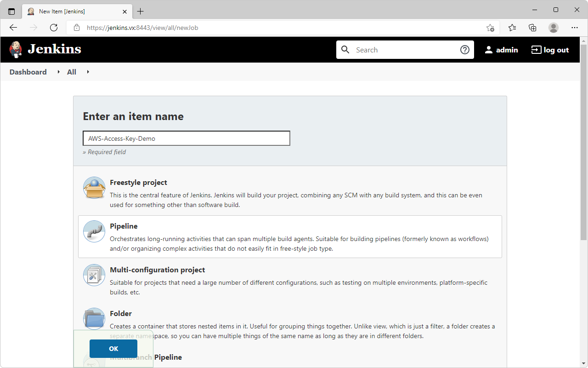The height and width of the screenshot is (368, 588).
Task: Go to Dashboard breadcrumb
Action: tap(28, 72)
